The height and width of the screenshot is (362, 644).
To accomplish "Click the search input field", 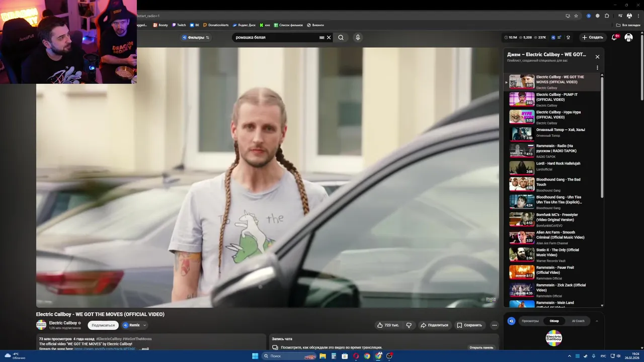I will 277,37.
